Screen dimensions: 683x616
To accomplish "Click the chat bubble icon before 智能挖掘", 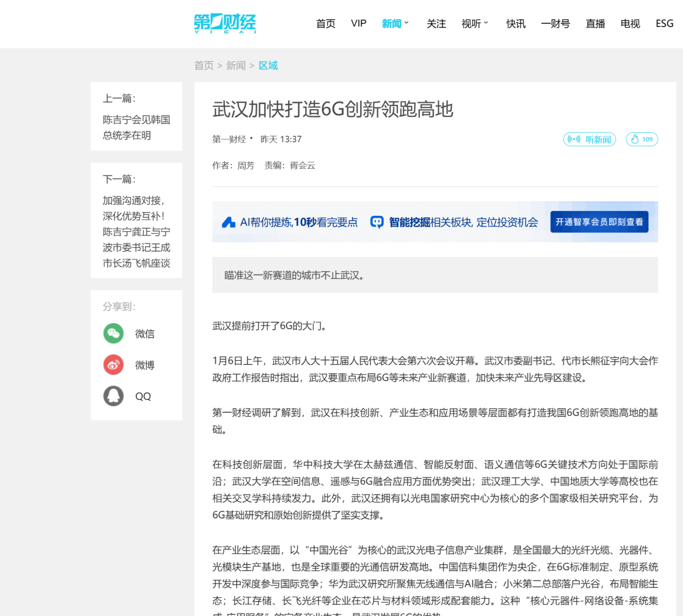I will tap(377, 222).
